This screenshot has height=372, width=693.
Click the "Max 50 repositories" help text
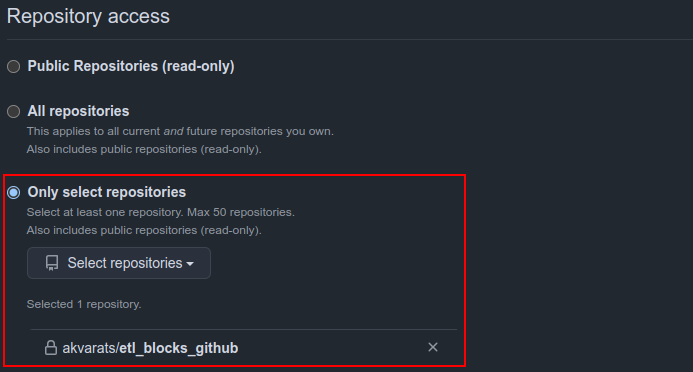(x=240, y=213)
